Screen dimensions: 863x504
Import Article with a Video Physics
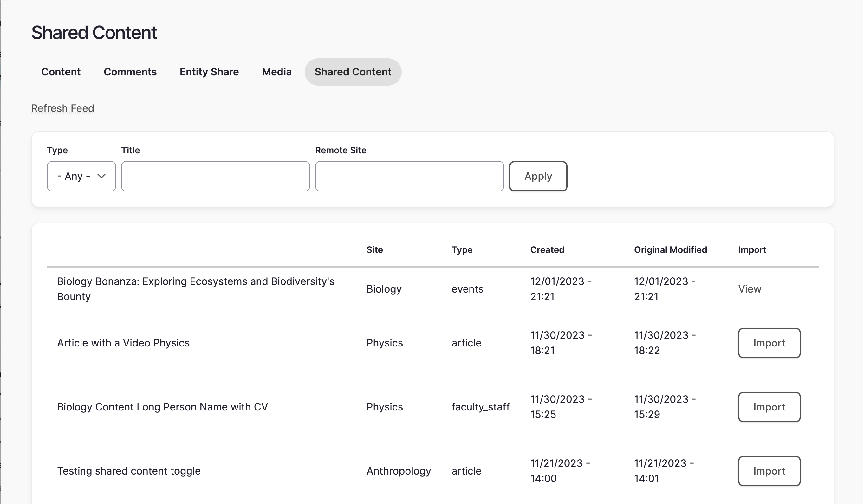pyautogui.click(x=769, y=343)
